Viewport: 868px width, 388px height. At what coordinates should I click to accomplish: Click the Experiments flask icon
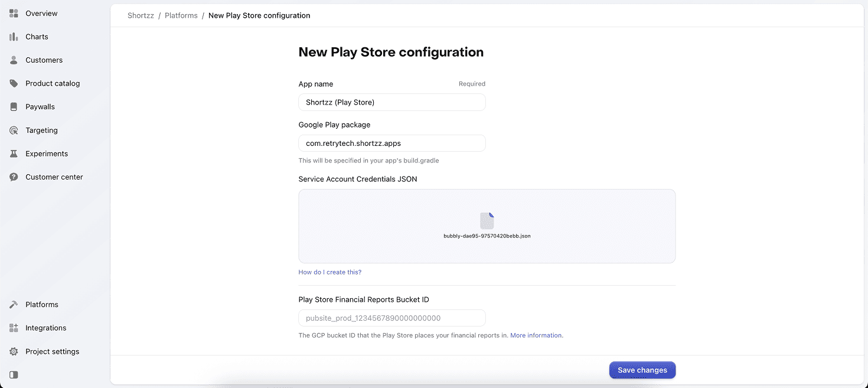coord(14,154)
